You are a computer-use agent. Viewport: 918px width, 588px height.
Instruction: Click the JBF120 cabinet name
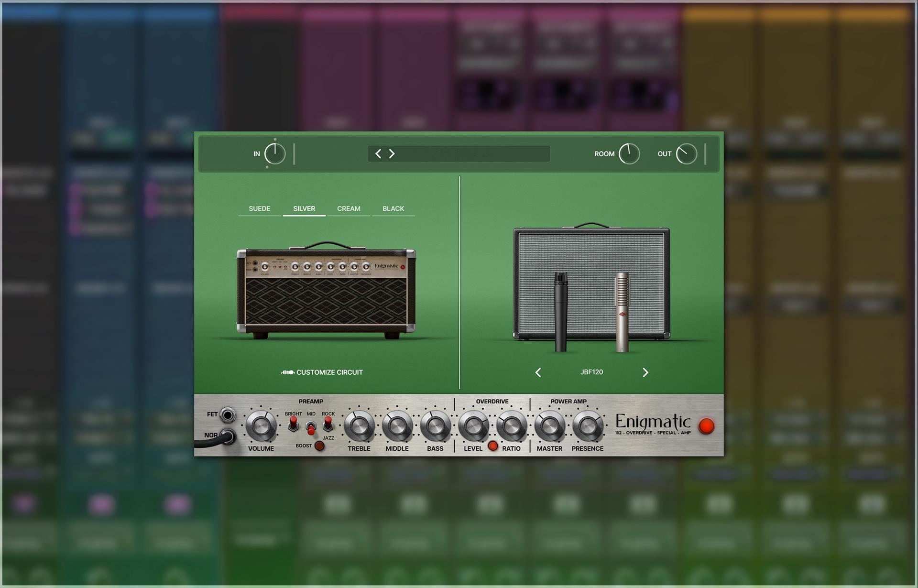pos(591,372)
